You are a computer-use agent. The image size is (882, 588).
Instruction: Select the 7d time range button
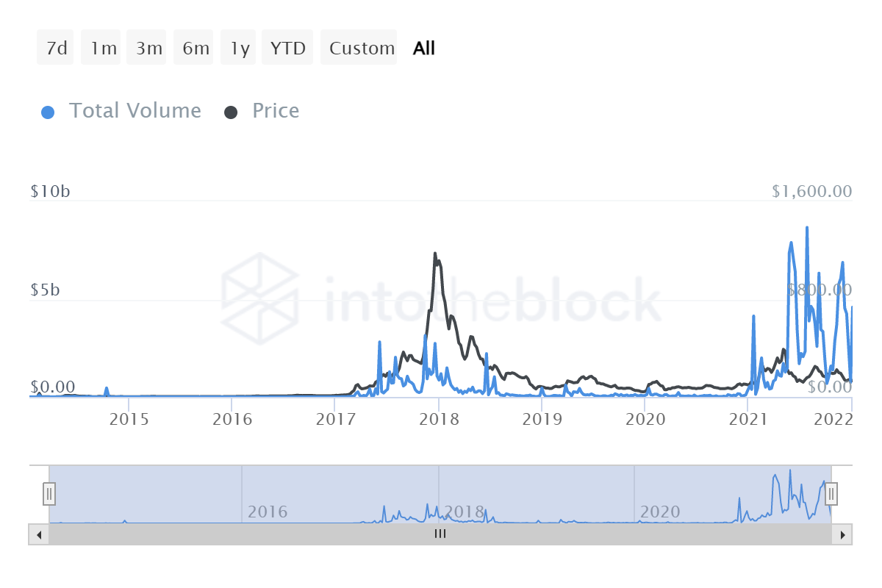tap(56, 49)
